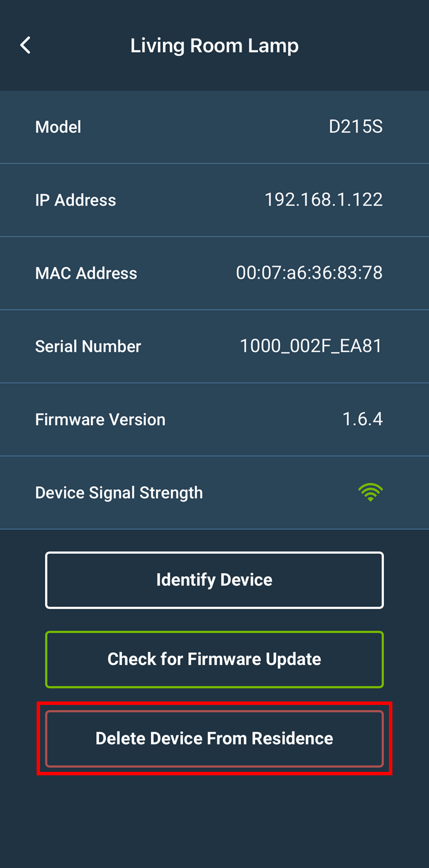Select the back navigation icon at top left
Image resolution: width=429 pixels, height=868 pixels.
coord(25,45)
